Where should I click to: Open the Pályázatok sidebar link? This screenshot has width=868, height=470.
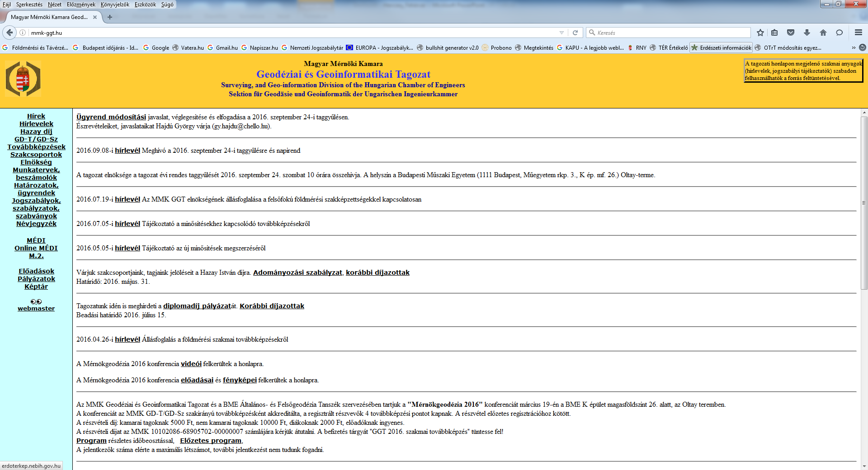(36, 279)
